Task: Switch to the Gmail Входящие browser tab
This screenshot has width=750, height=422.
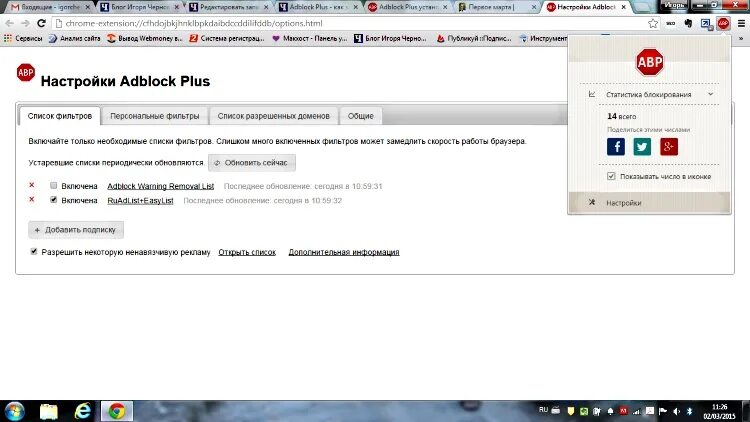Action: click(x=50, y=7)
